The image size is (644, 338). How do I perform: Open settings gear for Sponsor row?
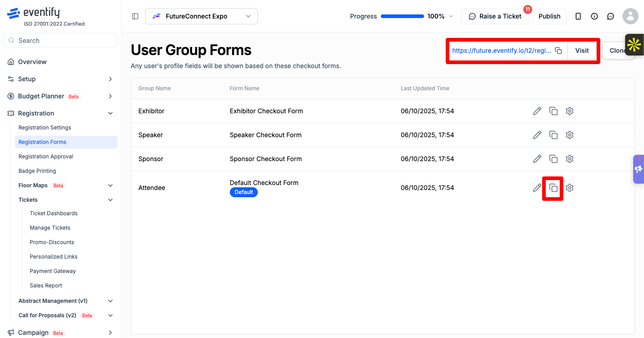tap(570, 159)
